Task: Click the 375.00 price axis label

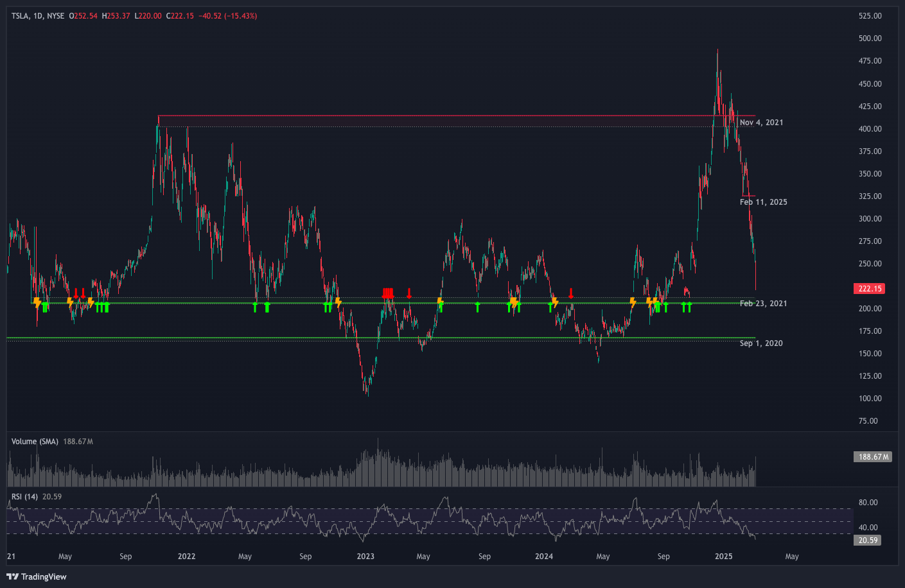Action: (870, 151)
